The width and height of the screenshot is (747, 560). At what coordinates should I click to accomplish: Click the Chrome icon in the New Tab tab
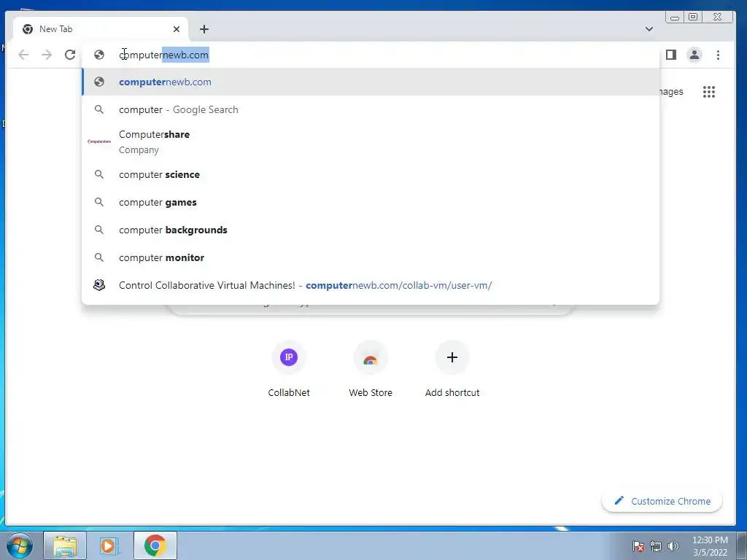coord(28,29)
